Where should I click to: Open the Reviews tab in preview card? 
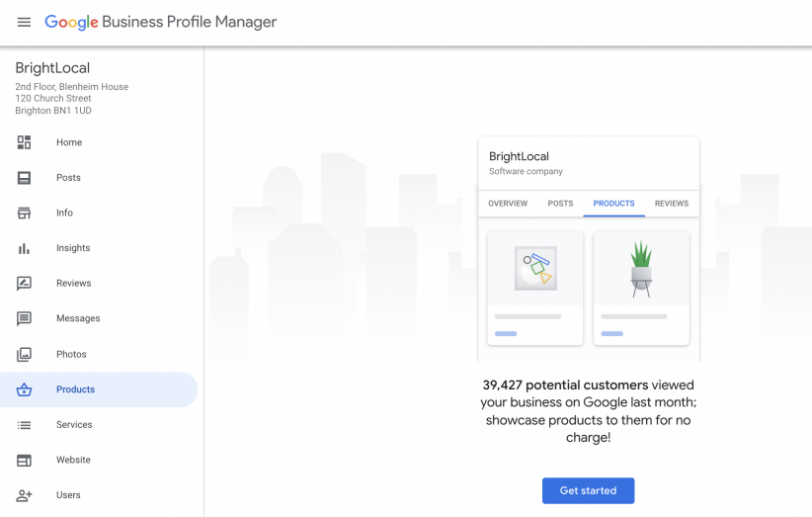pyautogui.click(x=671, y=204)
